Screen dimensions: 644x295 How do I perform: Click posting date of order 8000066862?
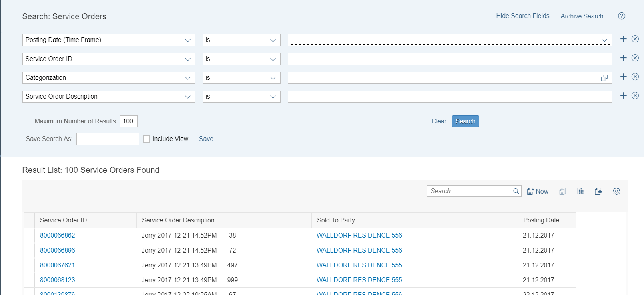(538, 235)
